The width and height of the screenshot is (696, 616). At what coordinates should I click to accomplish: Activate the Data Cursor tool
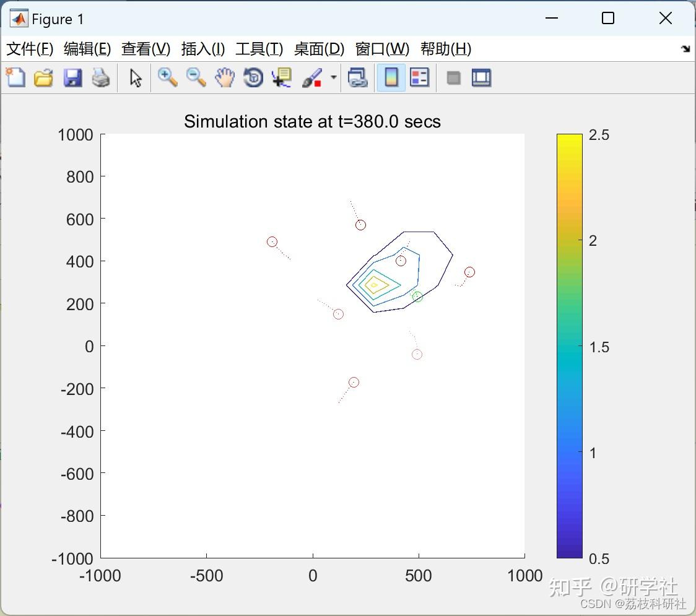point(282,77)
